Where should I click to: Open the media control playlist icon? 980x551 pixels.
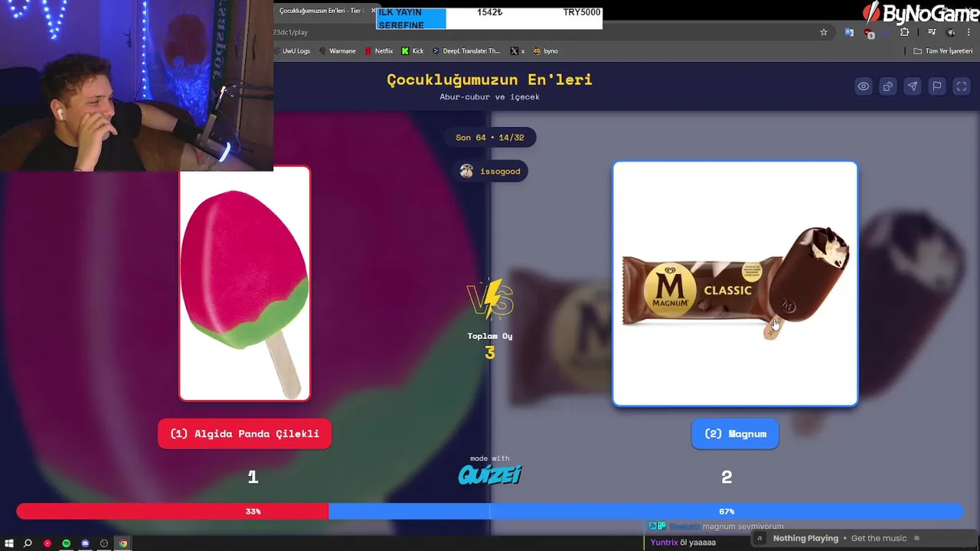click(x=932, y=32)
